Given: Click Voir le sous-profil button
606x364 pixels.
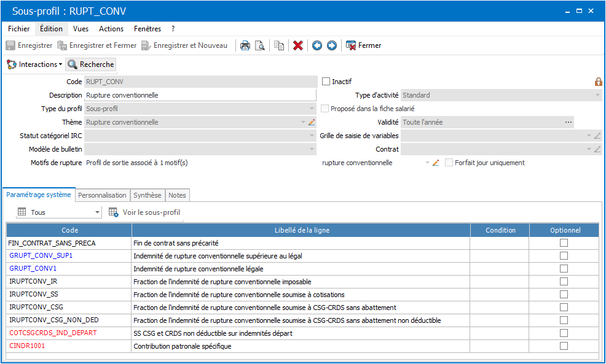Looking at the screenshot, I should (x=144, y=212).
